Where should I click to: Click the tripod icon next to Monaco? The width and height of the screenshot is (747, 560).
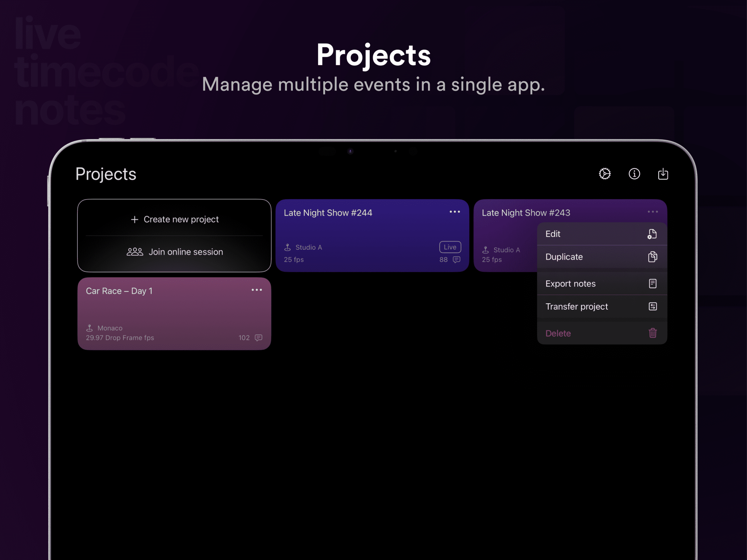[90, 328]
